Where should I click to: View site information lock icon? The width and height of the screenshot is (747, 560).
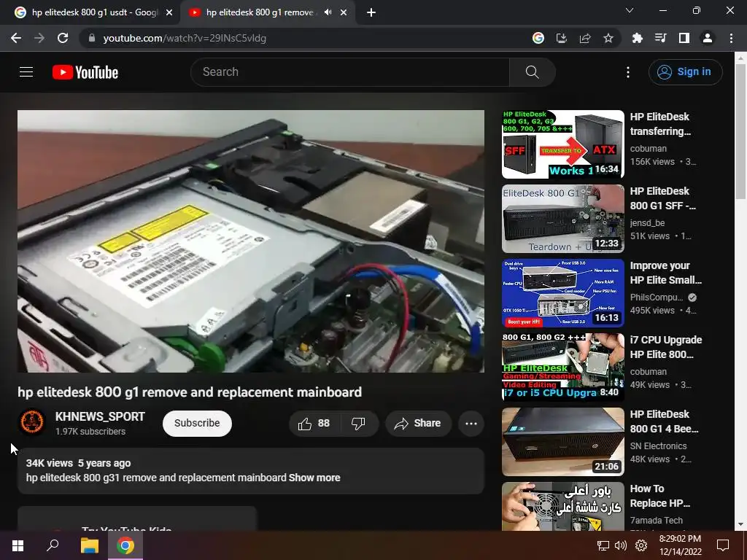click(x=92, y=38)
